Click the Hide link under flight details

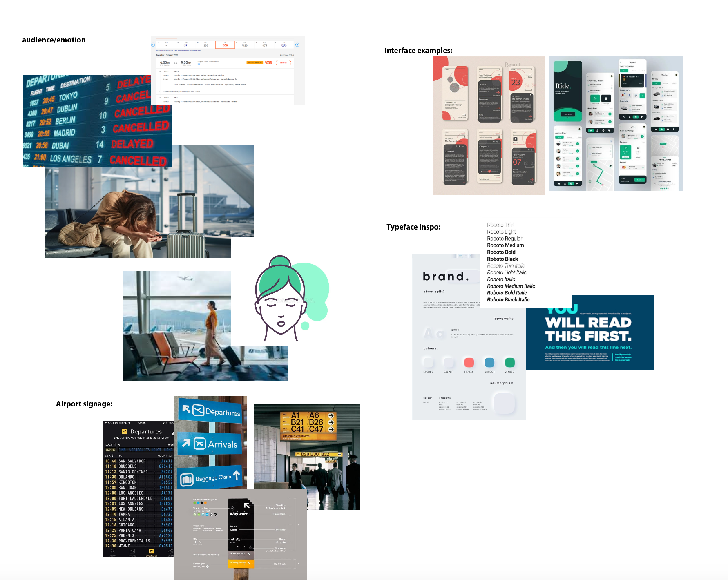199,64
